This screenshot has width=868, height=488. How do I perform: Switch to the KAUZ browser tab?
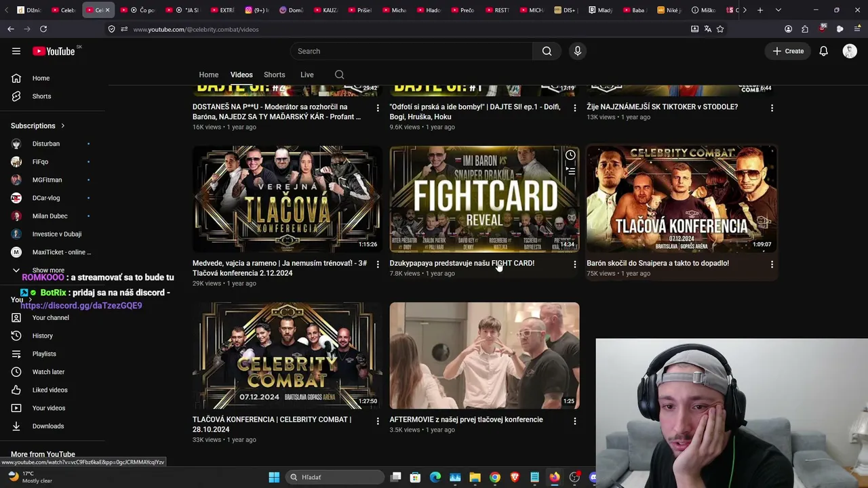[x=325, y=10]
